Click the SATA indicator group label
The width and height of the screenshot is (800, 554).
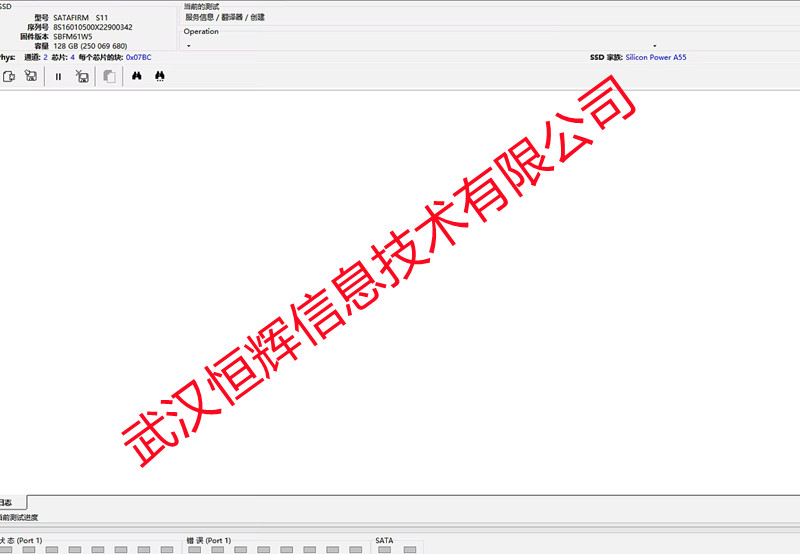[x=384, y=540]
